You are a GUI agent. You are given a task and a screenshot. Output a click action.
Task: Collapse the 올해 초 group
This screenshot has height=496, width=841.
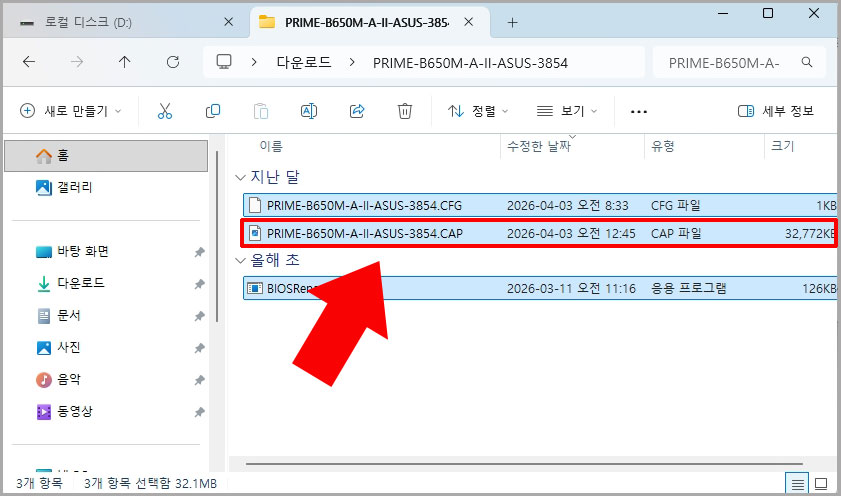(x=240, y=260)
